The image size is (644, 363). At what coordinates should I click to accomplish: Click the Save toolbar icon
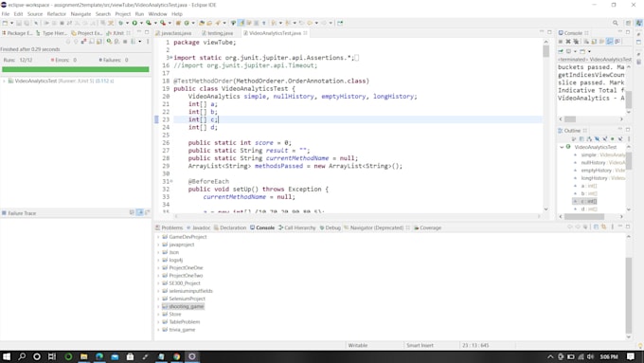pyautogui.click(x=19, y=23)
